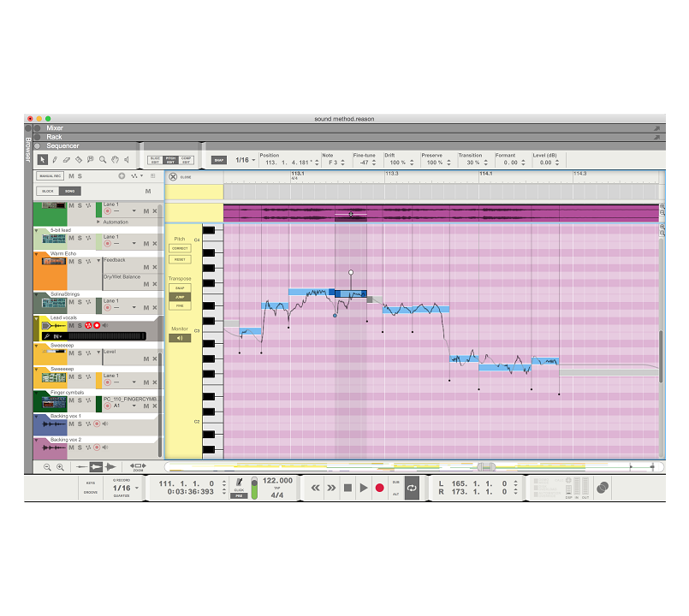Viewport: 689px width, 616px height.
Task: Select the Eraser tool
Action: (67, 159)
